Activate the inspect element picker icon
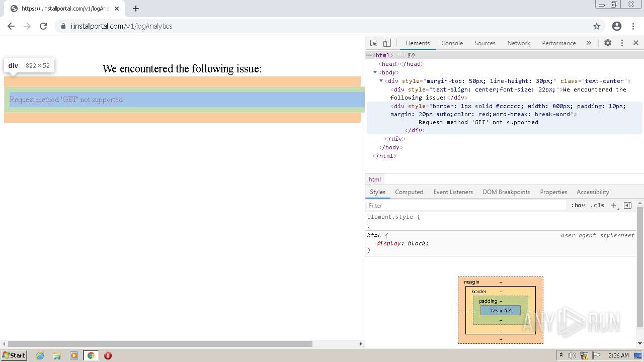 click(373, 43)
